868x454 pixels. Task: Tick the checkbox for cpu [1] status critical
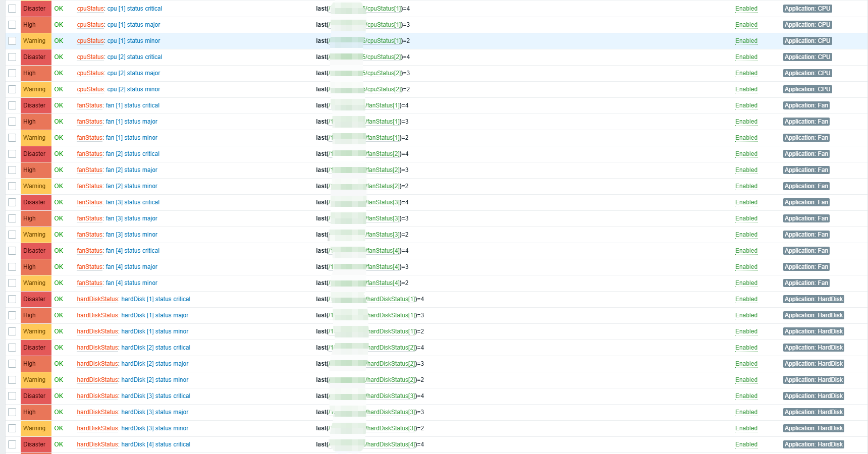pyautogui.click(x=12, y=9)
